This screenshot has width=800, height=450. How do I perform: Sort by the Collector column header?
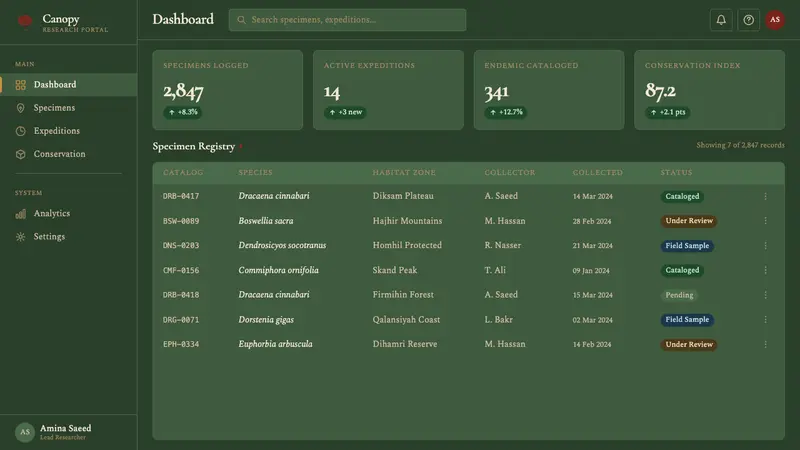pyautogui.click(x=510, y=172)
